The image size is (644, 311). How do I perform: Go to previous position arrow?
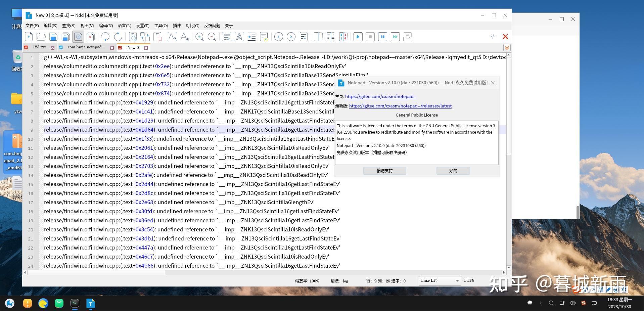279,37
